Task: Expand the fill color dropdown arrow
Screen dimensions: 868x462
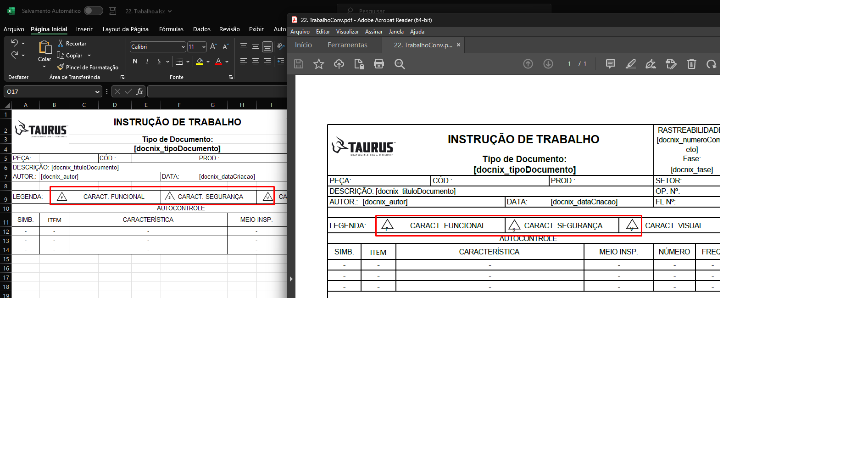Action: coord(208,61)
